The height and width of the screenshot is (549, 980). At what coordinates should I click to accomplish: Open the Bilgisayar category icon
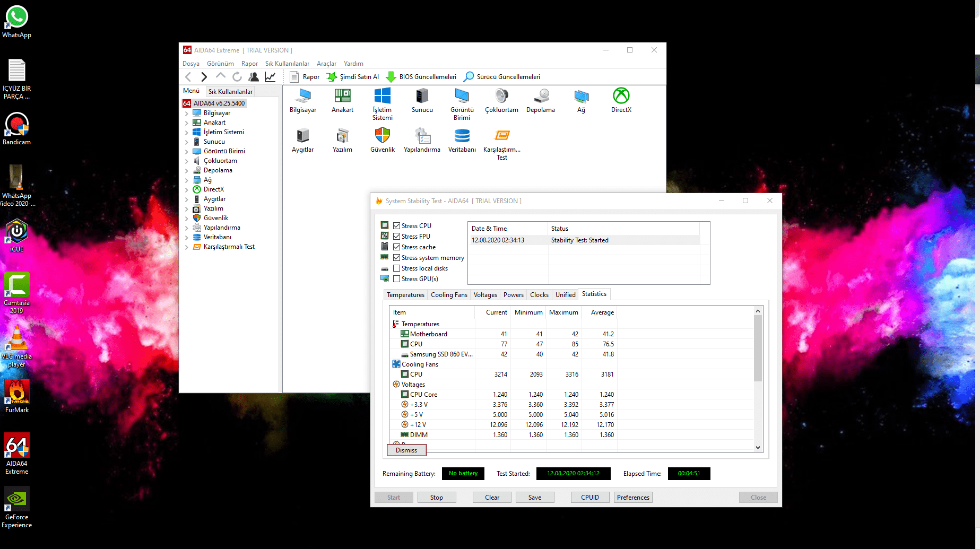pos(303,101)
